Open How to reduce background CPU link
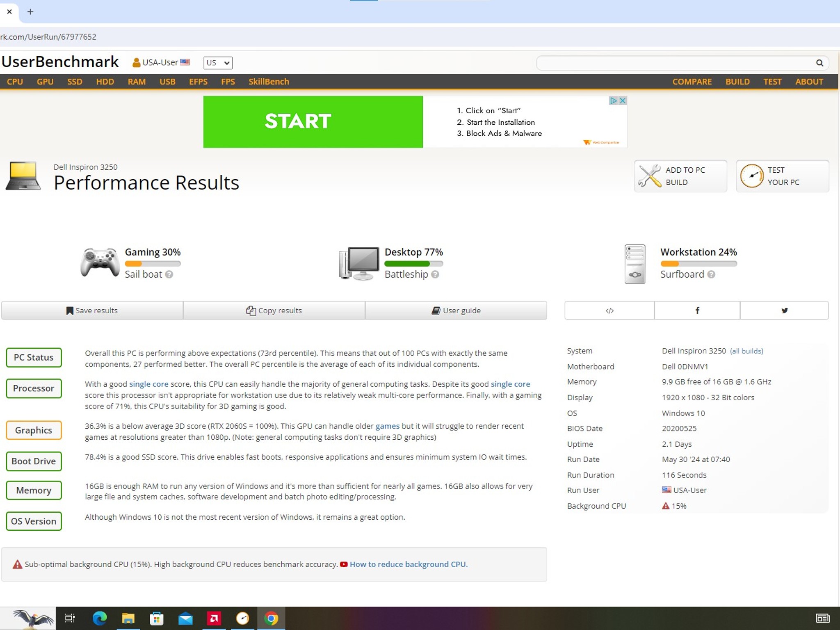 pos(409,564)
